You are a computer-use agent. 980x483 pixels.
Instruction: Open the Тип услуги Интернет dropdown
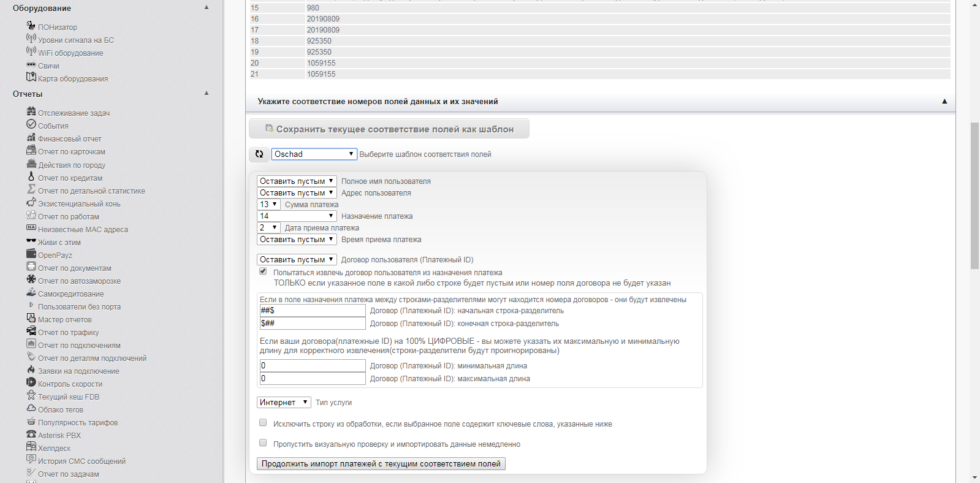tap(284, 403)
